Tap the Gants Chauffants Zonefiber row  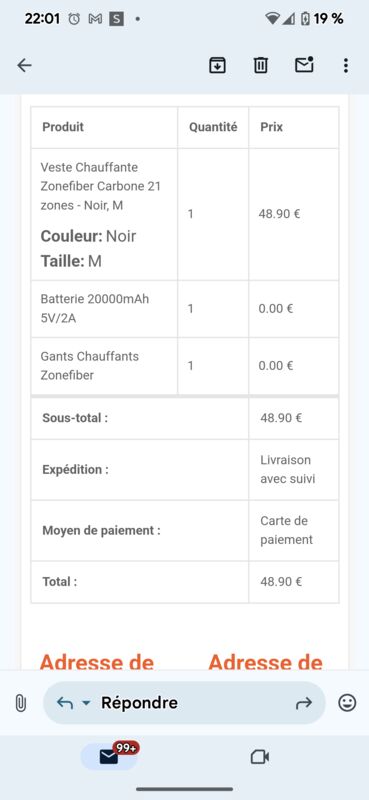click(x=184, y=366)
